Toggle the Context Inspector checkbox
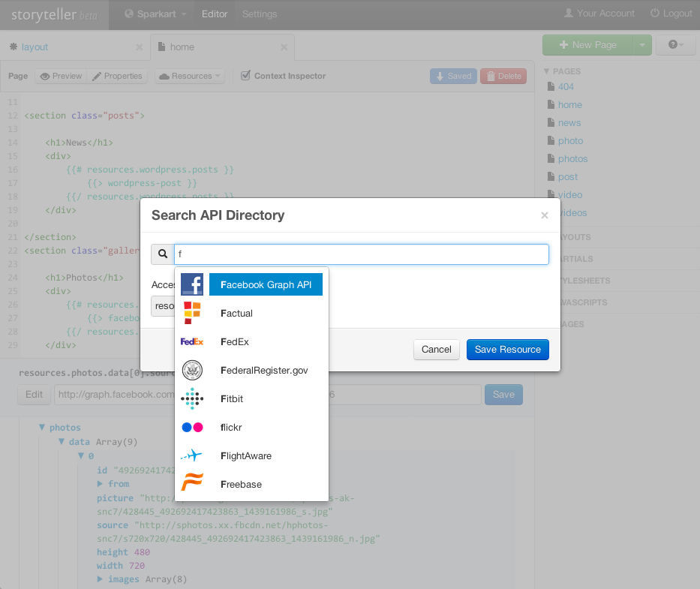The image size is (700, 589). pos(245,76)
